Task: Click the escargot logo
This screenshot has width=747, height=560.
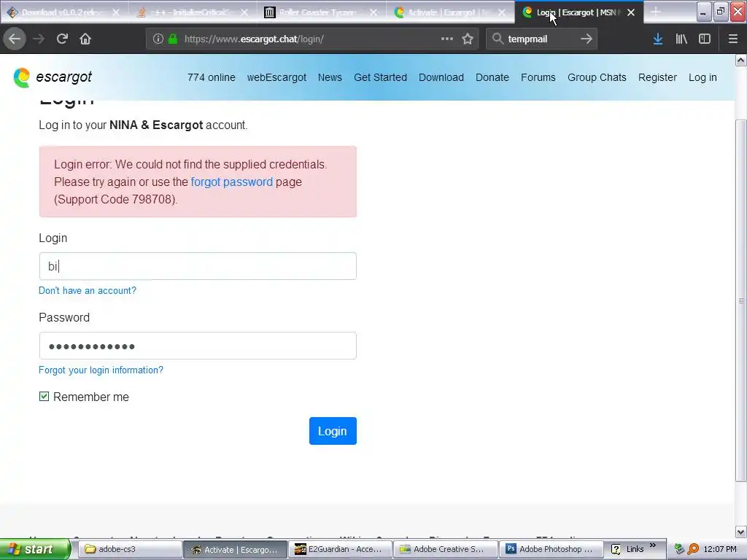Action: [x=53, y=77]
